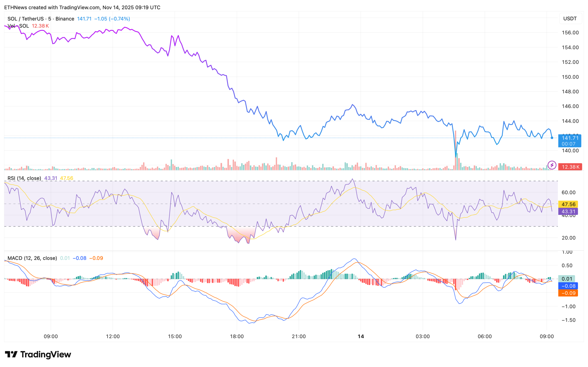Select the MACD (12, 26, close) legend title
This screenshot has width=588, height=367.
pyautogui.click(x=32, y=258)
